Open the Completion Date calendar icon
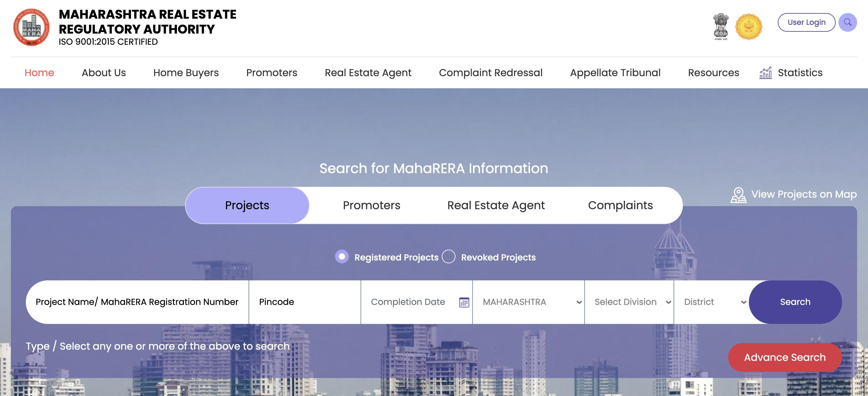 click(464, 302)
